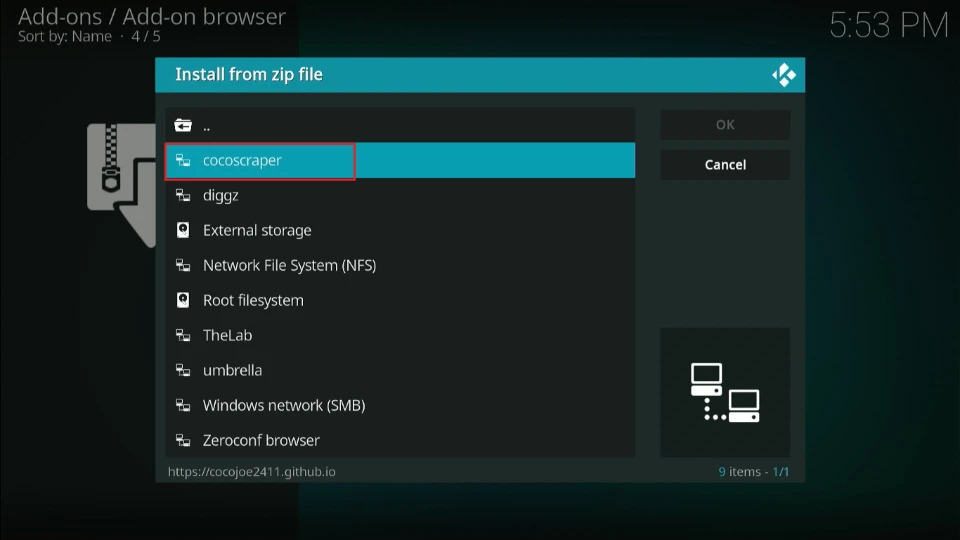Click the Kodi logo in dialog header
Screen dimensions: 960x540
coord(783,75)
